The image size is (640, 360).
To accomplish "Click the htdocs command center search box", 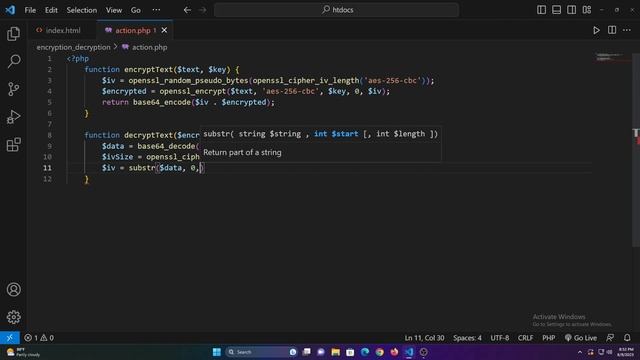I will click(x=336, y=10).
